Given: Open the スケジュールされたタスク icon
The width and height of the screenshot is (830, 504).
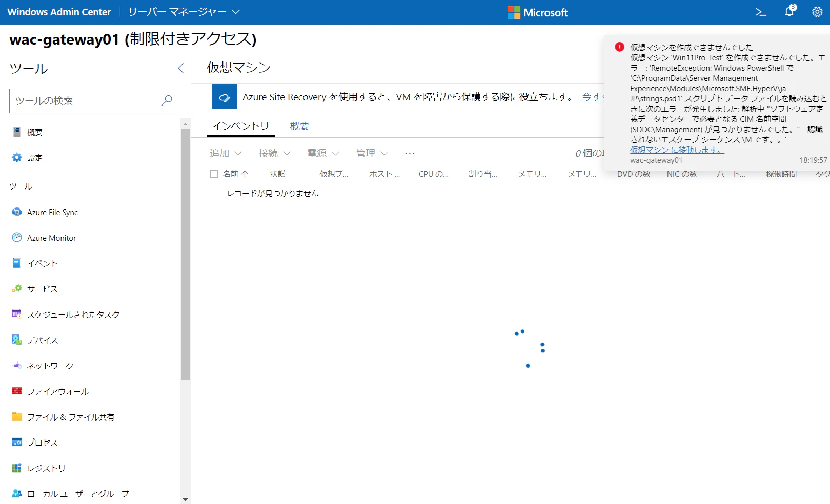Looking at the screenshot, I should click(17, 314).
